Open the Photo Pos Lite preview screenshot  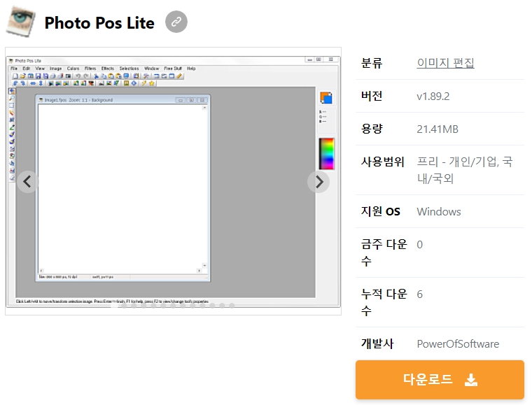[x=173, y=181]
